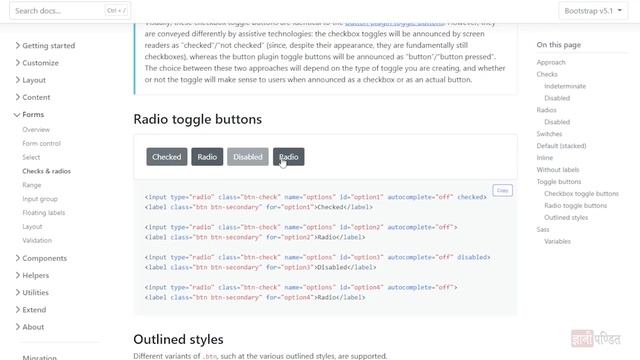
Task: Jump to Disabled under Checks
Action: tap(557, 98)
